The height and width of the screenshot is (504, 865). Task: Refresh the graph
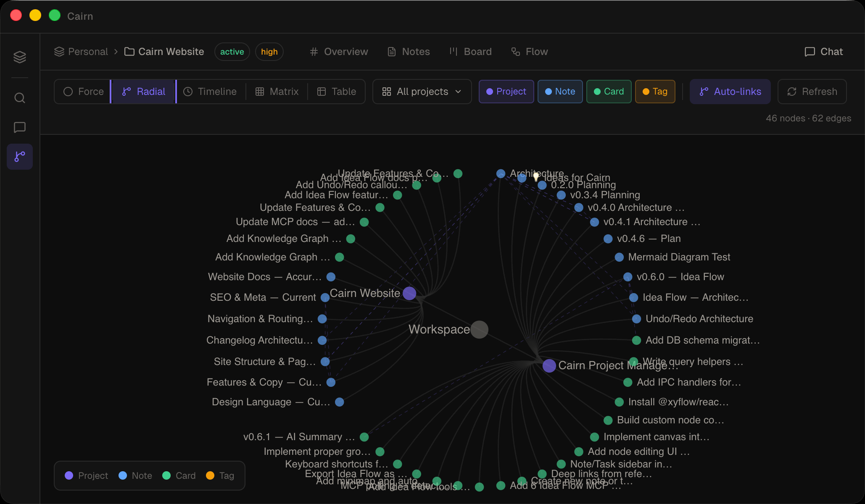(x=812, y=92)
